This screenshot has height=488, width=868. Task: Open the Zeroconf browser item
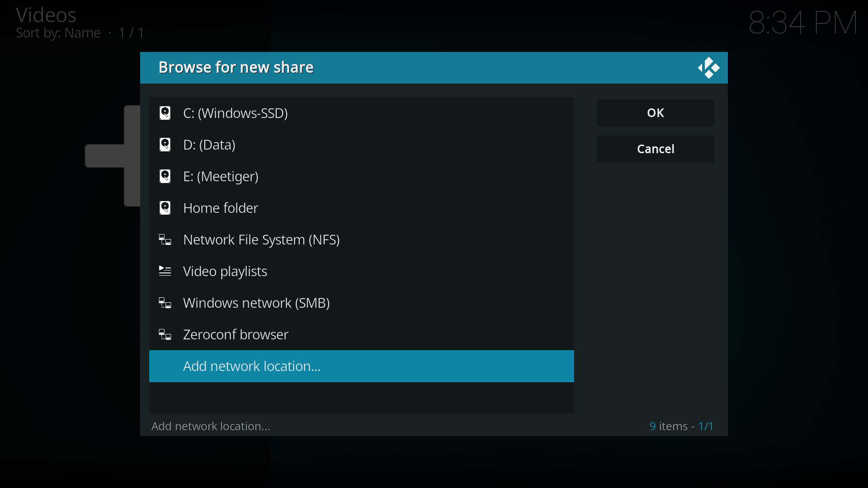click(x=236, y=334)
